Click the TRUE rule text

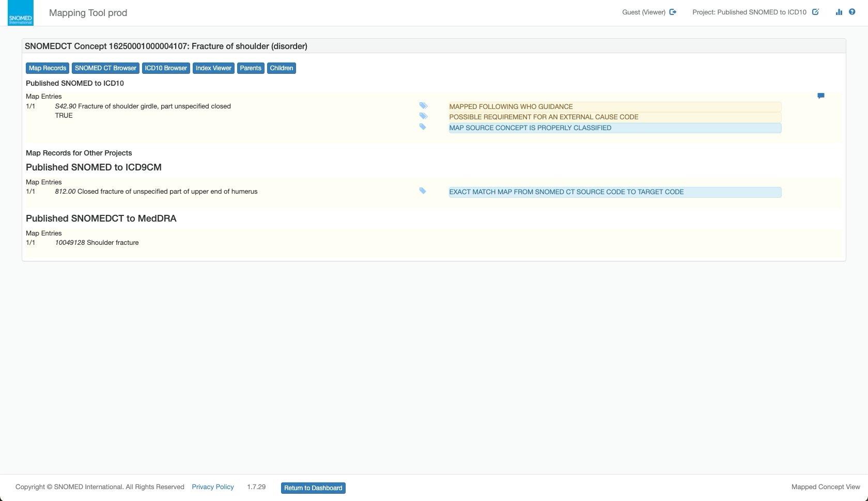tap(64, 115)
